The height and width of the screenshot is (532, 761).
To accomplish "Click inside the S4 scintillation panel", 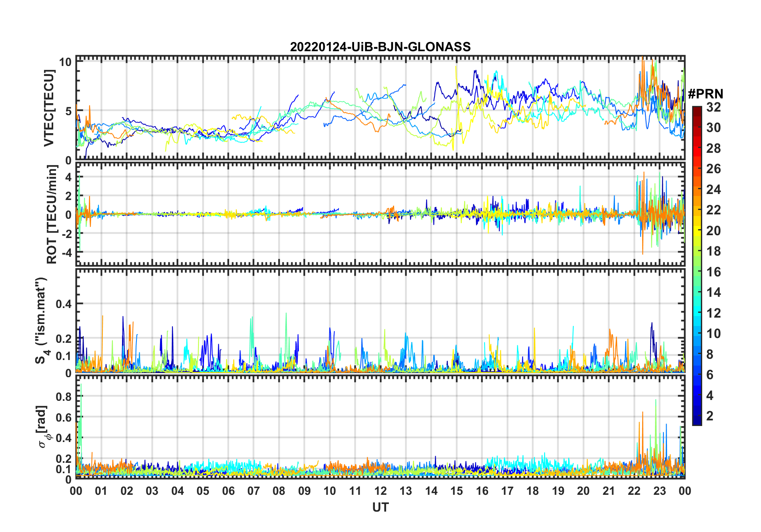I will [380, 320].
